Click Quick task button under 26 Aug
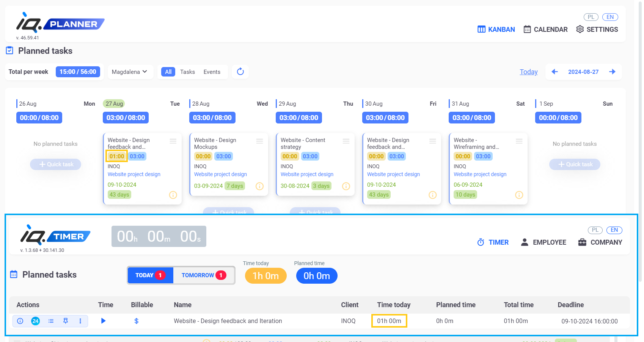Screen dimensions: 644x342 point(56,164)
